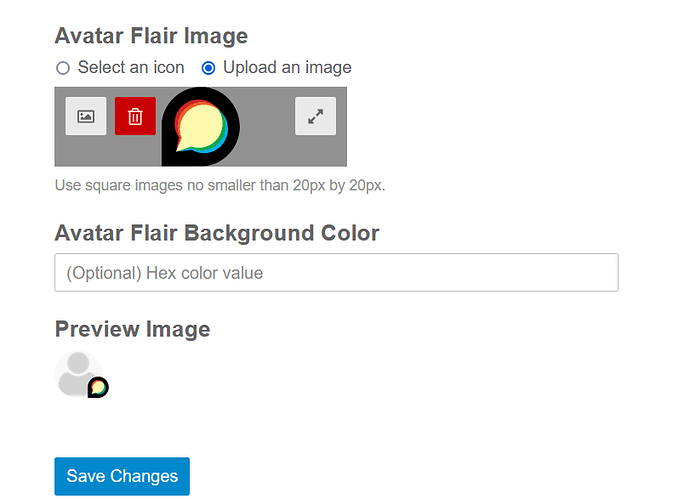The image size is (690, 499).
Task: Choose the "Select an icon" radio button
Action: click(x=63, y=68)
